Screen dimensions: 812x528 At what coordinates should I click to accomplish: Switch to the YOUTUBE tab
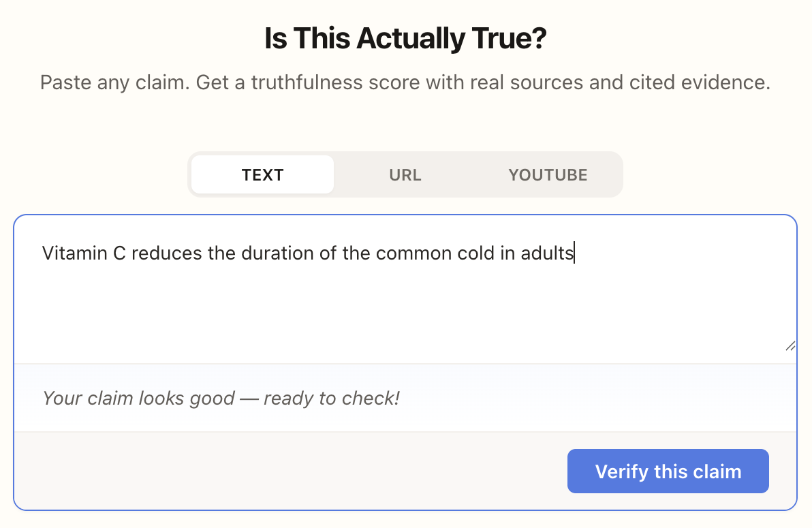(x=547, y=174)
